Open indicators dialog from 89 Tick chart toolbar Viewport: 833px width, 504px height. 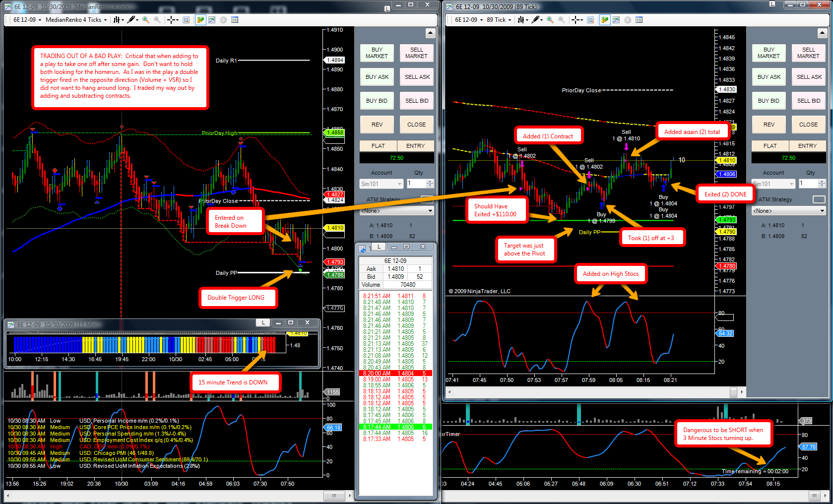(616, 20)
